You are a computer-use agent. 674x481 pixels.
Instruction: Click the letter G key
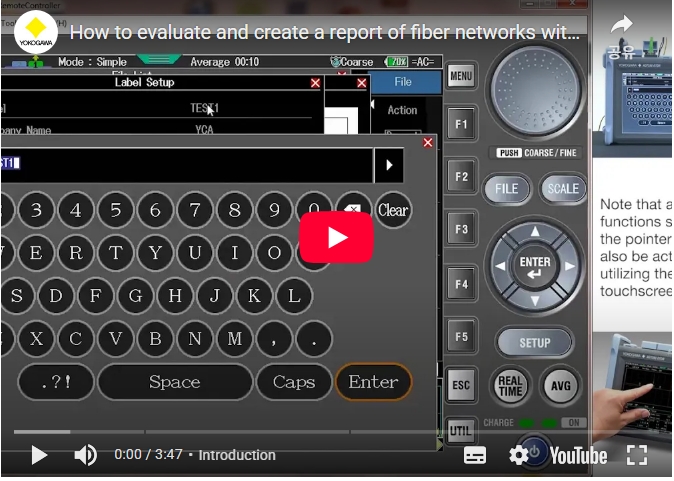click(135, 296)
